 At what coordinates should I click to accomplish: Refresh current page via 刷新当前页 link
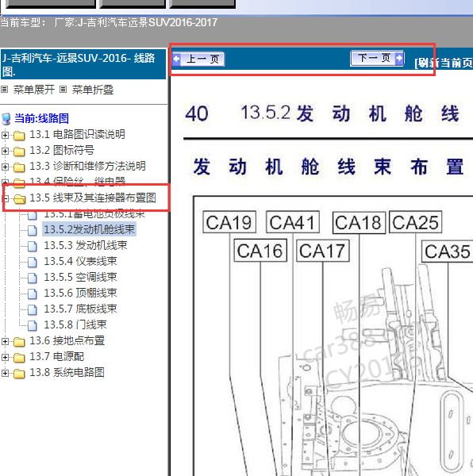pos(444,63)
